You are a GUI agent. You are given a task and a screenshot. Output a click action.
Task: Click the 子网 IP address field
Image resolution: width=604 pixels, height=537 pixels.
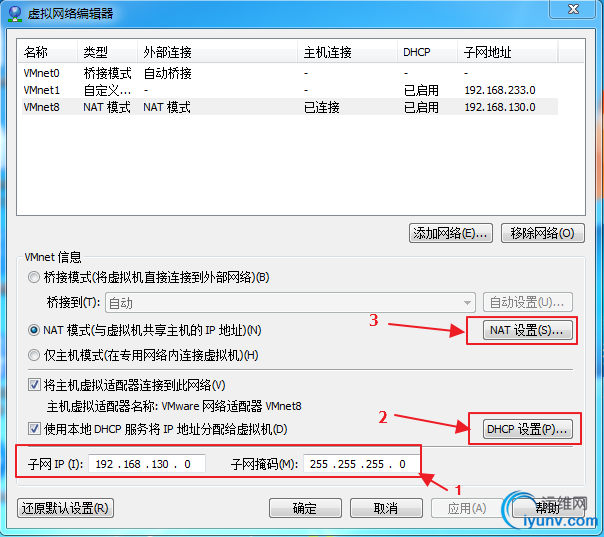coord(147,463)
